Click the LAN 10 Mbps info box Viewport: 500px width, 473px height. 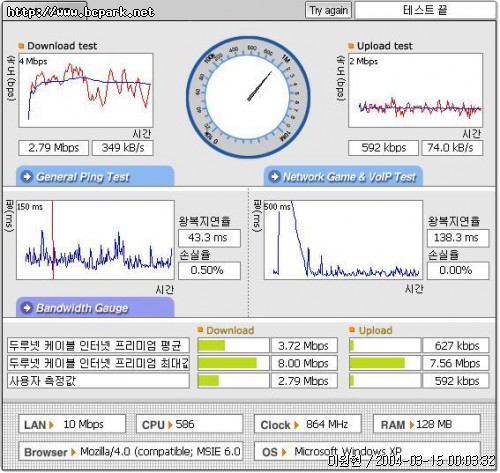(72, 424)
